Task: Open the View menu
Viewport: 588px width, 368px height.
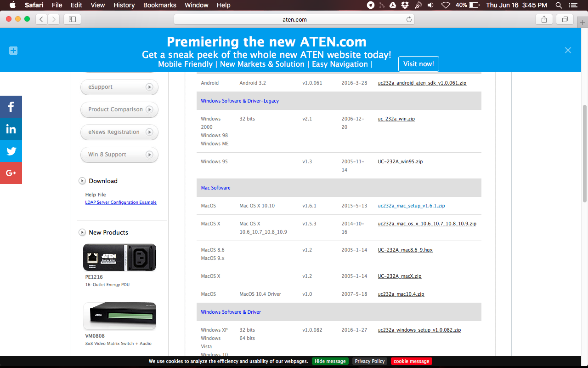Action: coord(98,5)
